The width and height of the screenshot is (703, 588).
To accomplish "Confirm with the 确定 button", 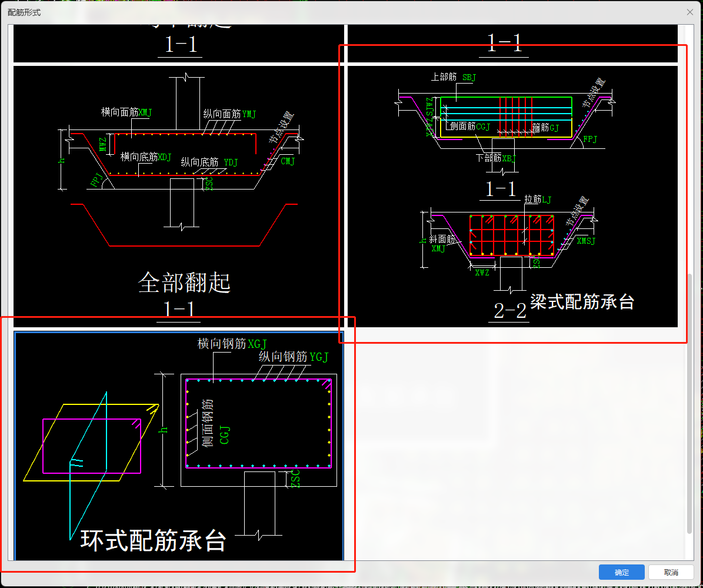I will click(x=621, y=572).
